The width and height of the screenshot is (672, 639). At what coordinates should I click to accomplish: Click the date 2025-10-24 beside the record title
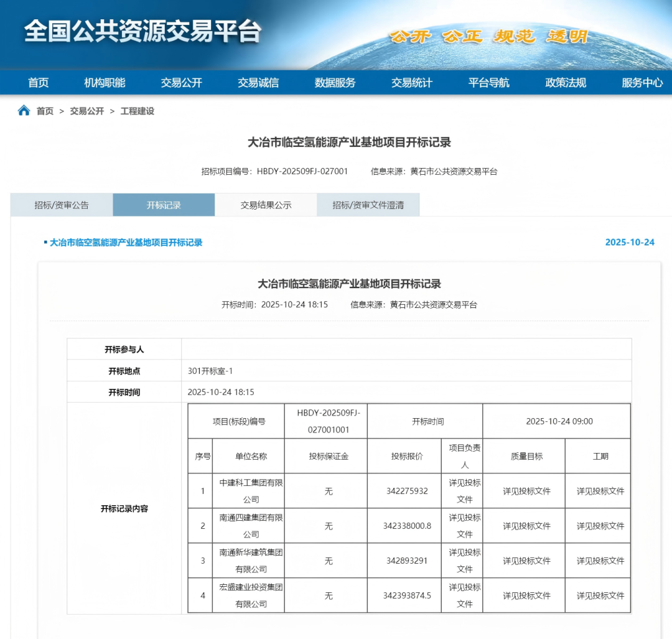pos(628,243)
